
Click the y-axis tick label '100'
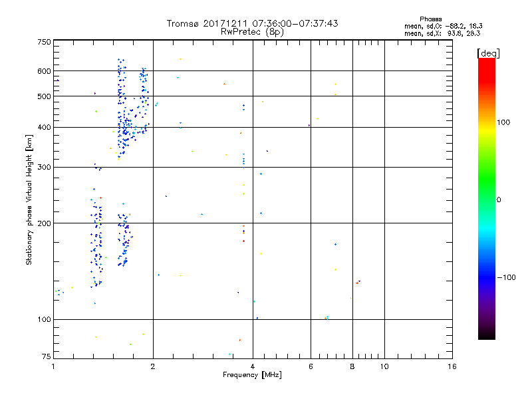click(44, 319)
